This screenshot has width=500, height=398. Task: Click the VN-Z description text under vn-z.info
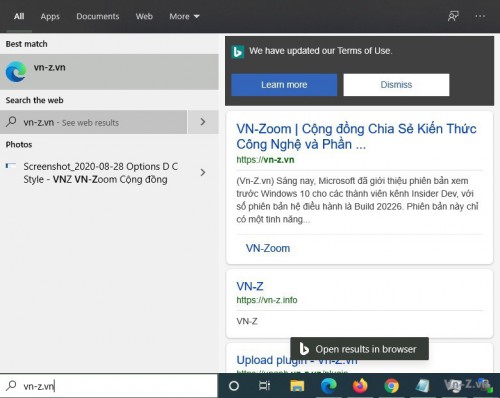point(247,321)
